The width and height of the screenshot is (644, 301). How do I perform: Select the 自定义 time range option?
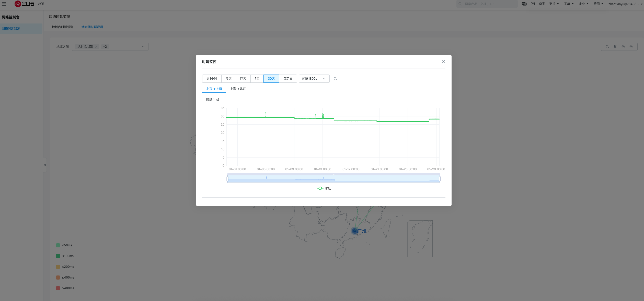click(288, 79)
